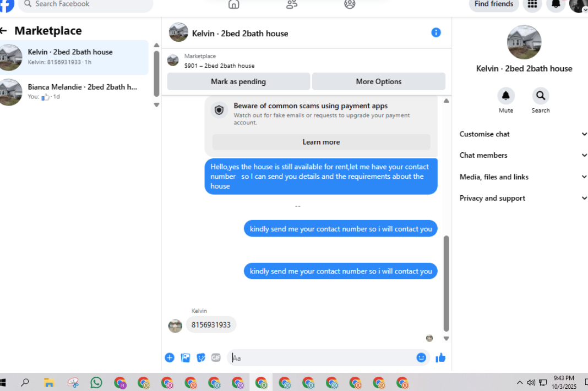The width and height of the screenshot is (588, 391).
Task: Open the account profile picture menu
Action: 578,5
